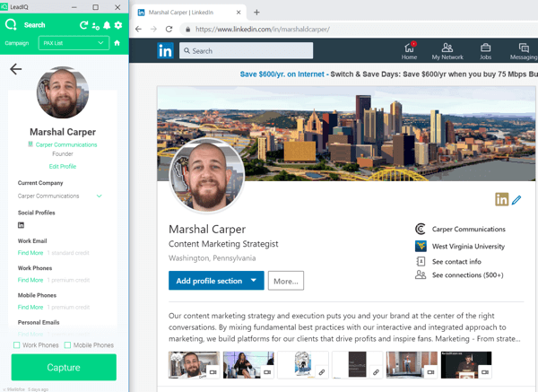Click the browser address bar URL

[263, 30]
